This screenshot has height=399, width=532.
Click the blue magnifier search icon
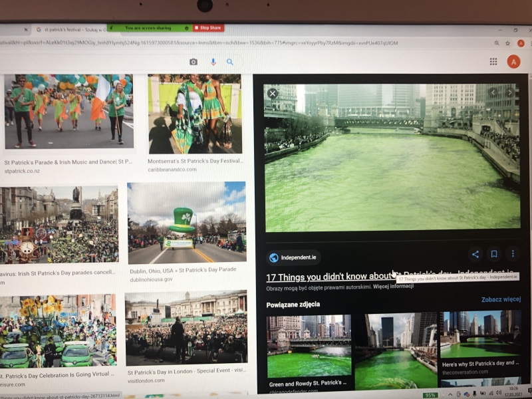[x=230, y=62]
